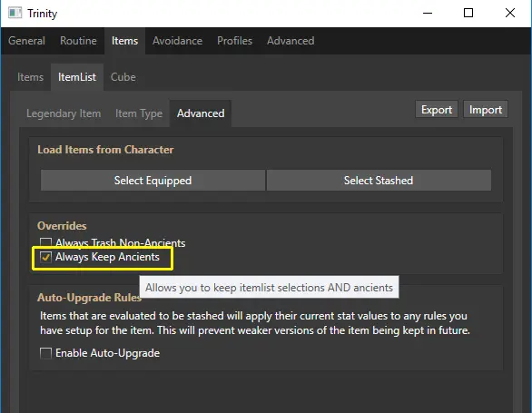Uncheck Always Keep Ancients
This screenshot has height=413, width=532.
(x=45, y=257)
